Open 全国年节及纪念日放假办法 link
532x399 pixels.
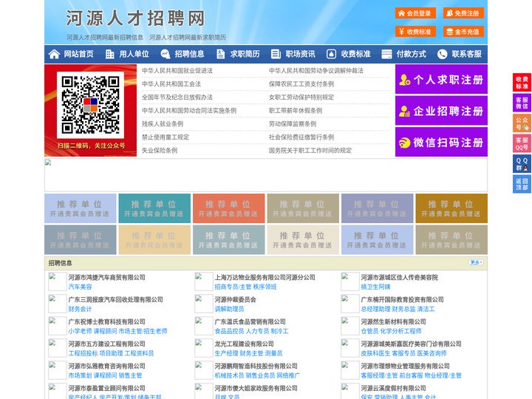(x=177, y=97)
